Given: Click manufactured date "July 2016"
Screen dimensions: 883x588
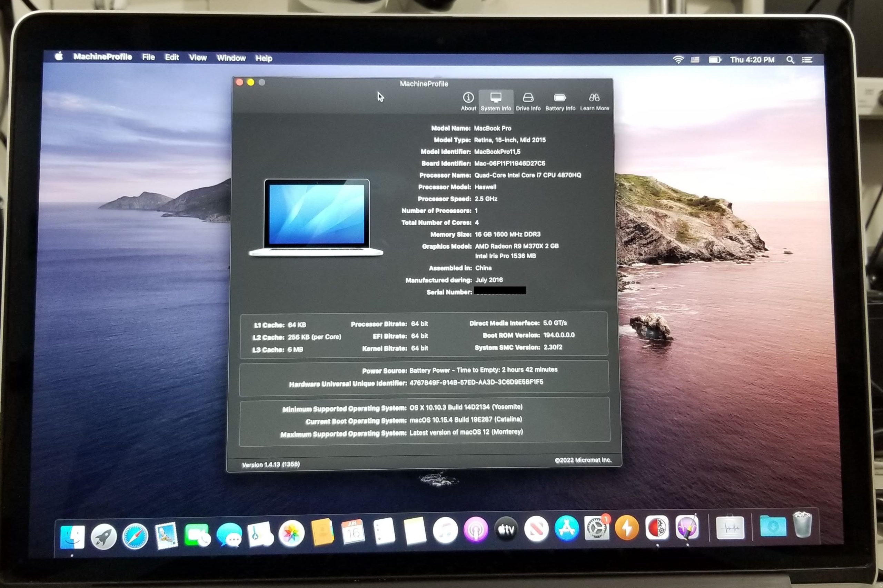Looking at the screenshot, I should pos(489,280).
